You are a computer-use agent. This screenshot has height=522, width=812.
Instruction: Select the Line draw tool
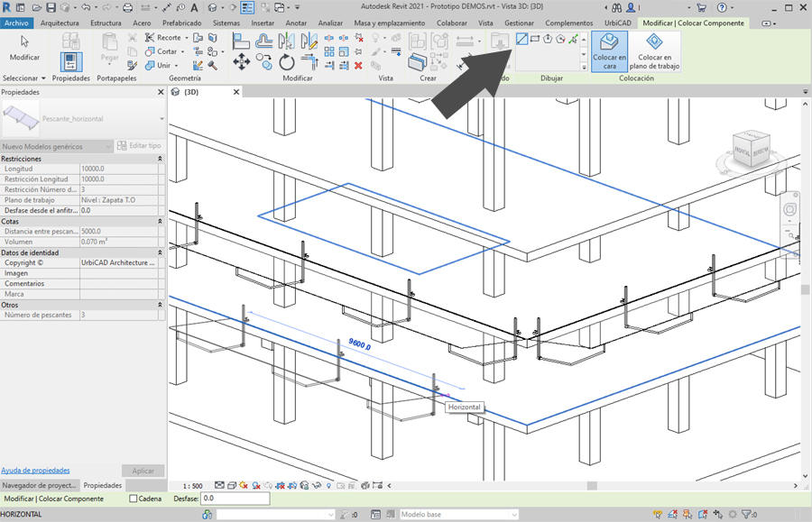[521, 39]
